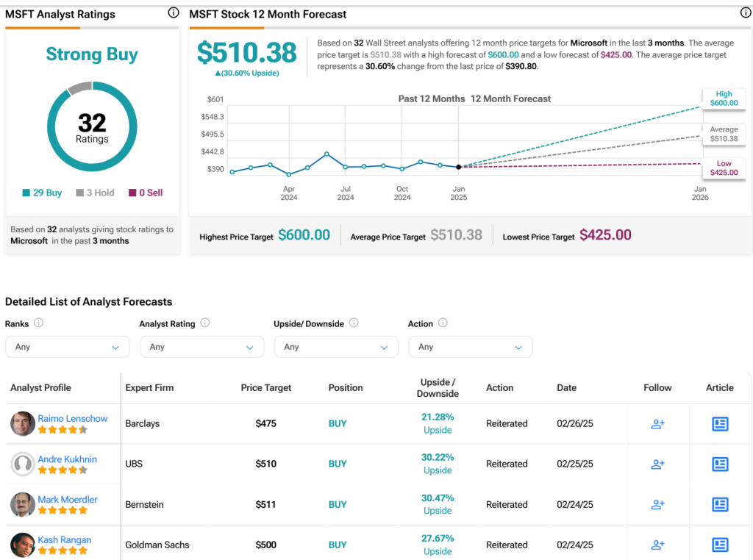Click info icon beside 12 Month Forecast title

(746, 13)
